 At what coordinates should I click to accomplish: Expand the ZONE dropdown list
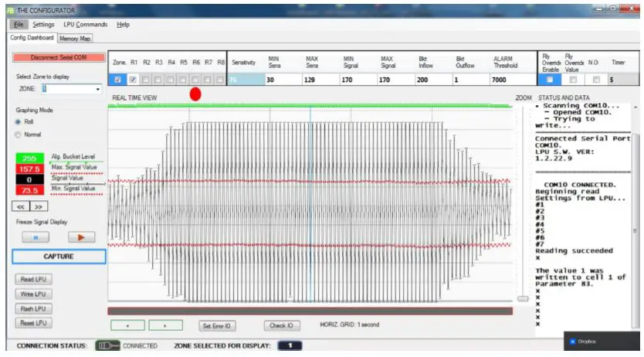click(97, 89)
